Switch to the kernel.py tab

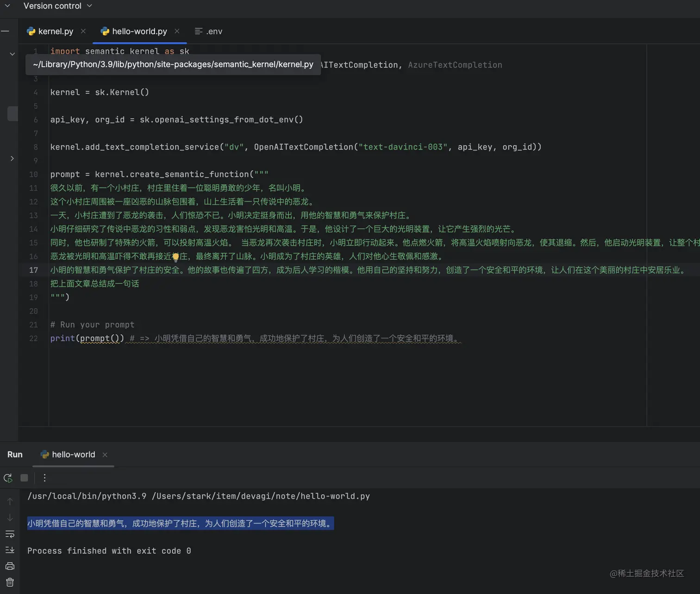(x=56, y=31)
